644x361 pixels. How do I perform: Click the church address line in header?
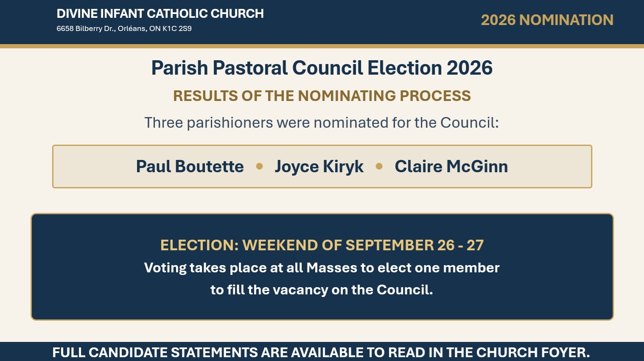click(124, 28)
